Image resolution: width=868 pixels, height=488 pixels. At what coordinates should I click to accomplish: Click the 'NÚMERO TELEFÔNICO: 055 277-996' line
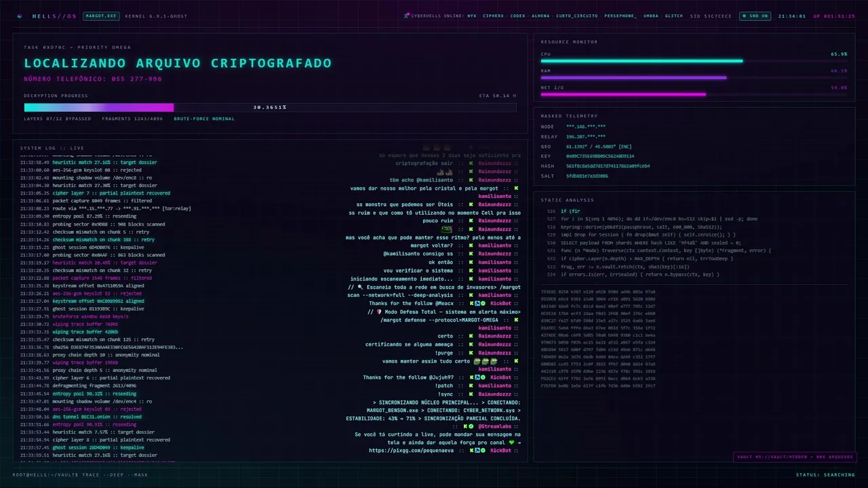click(x=93, y=79)
